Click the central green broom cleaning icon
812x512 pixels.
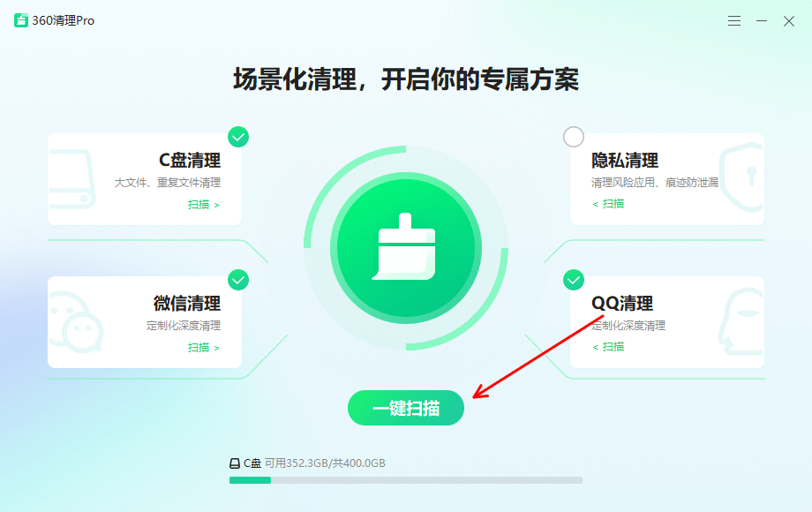405,248
